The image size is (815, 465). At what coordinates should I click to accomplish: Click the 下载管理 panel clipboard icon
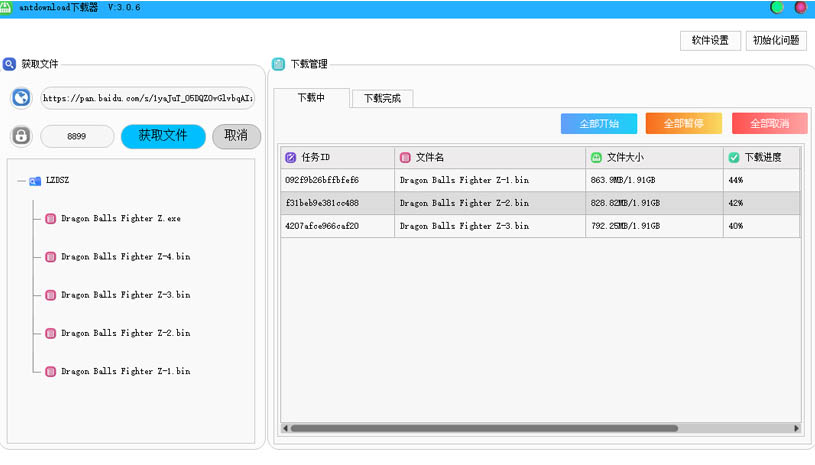[279, 64]
